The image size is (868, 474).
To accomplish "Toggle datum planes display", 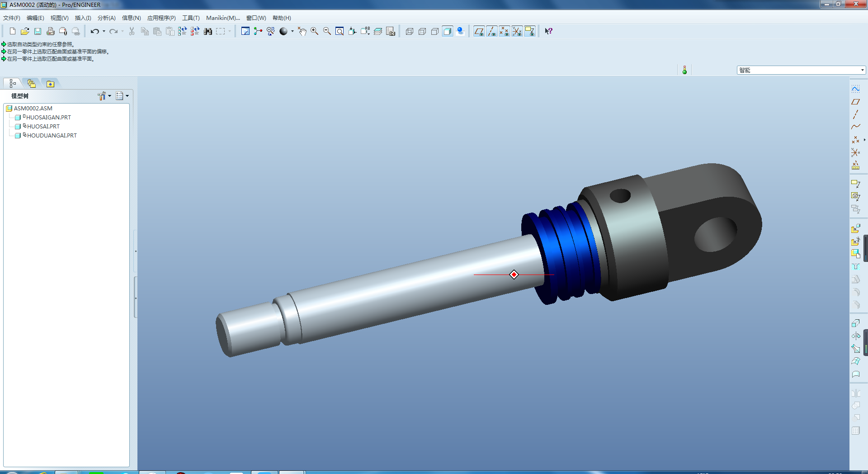I will [479, 31].
